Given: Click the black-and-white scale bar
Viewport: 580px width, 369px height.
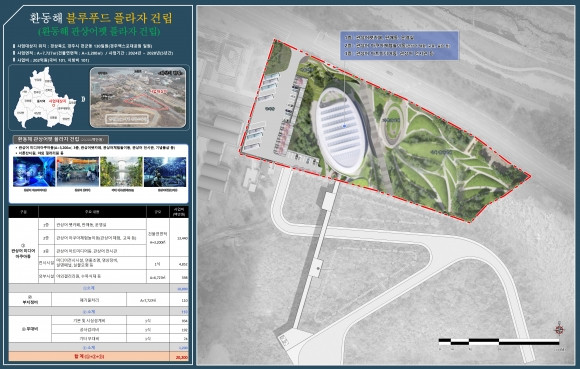Looking at the screenshot, I should 499,342.
